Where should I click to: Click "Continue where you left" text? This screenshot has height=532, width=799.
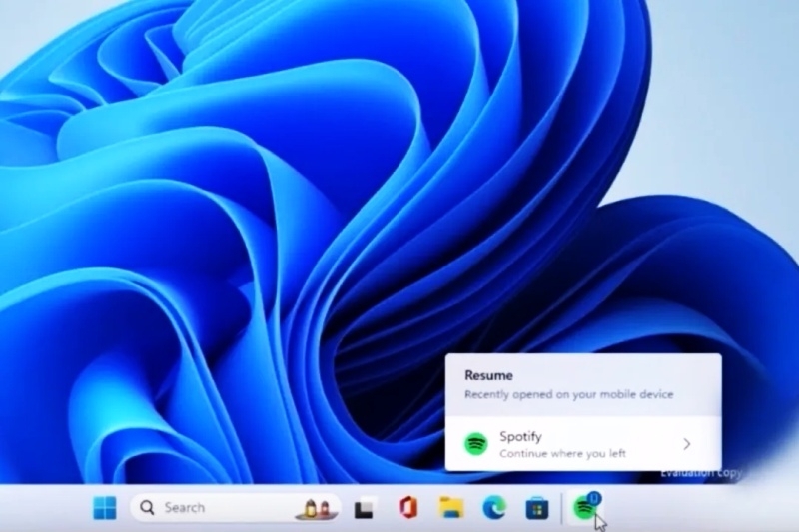[562, 453]
